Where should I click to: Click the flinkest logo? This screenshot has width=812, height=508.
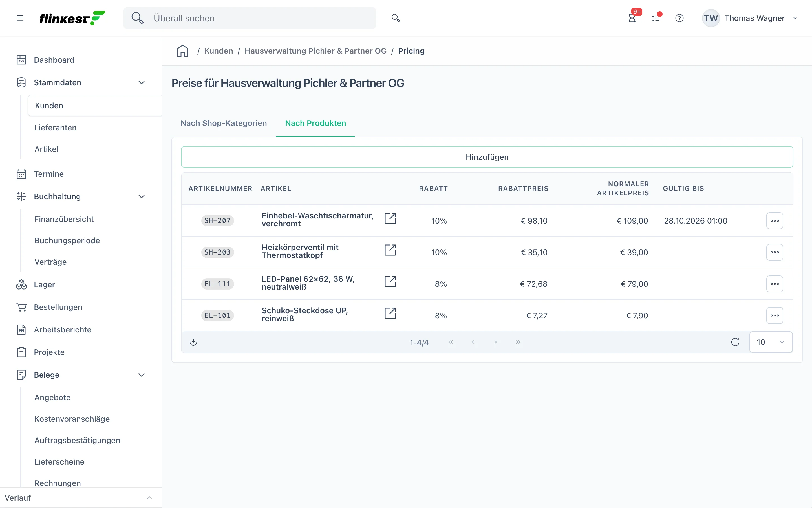pos(72,18)
